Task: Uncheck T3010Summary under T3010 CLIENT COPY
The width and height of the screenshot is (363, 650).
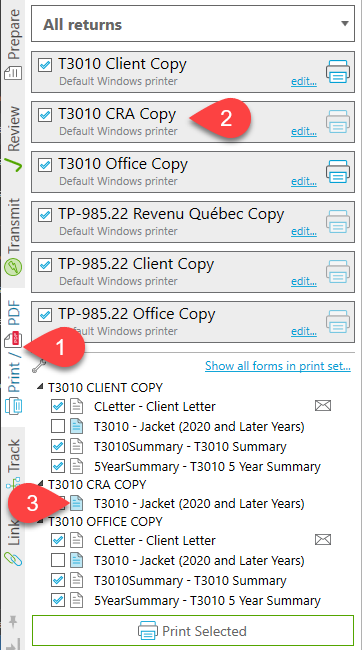Action: pyautogui.click(x=58, y=446)
